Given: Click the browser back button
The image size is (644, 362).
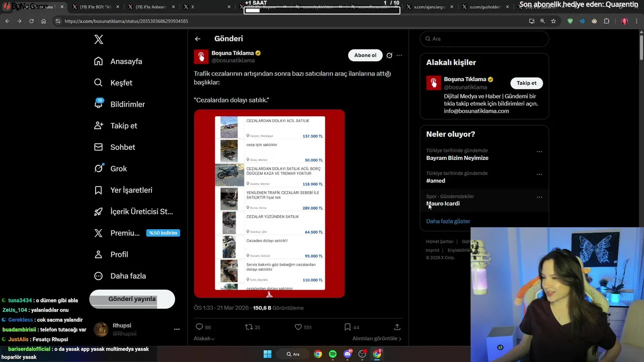Looking at the screenshot, I should point(7,21).
